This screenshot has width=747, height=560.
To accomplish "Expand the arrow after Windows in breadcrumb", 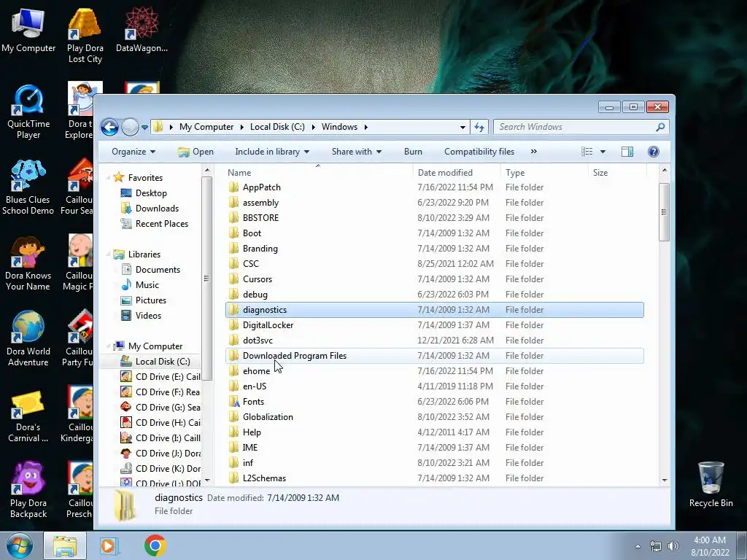I will click(x=366, y=127).
